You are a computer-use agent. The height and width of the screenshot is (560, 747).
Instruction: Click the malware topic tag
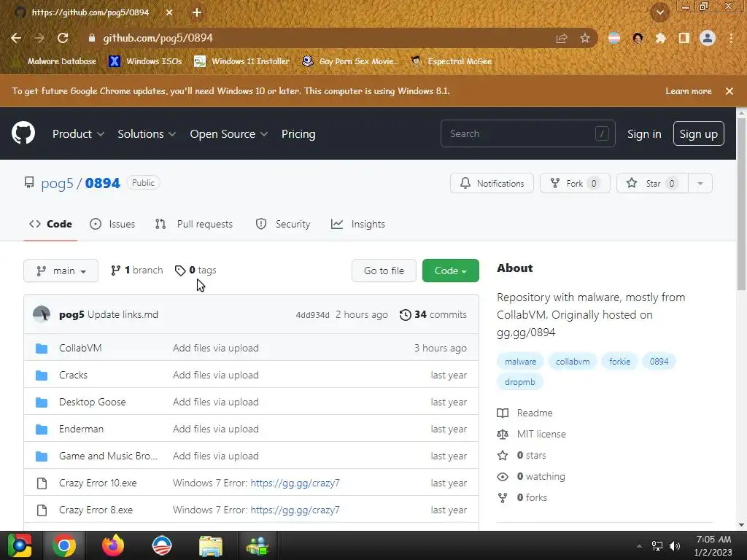520,362
